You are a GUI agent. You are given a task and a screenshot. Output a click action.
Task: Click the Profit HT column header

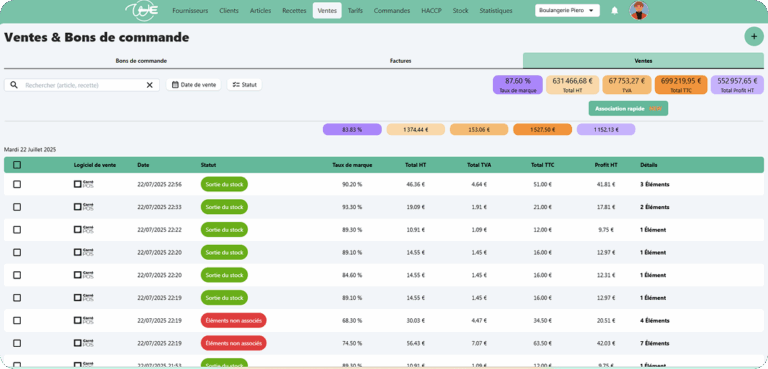tap(606, 165)
